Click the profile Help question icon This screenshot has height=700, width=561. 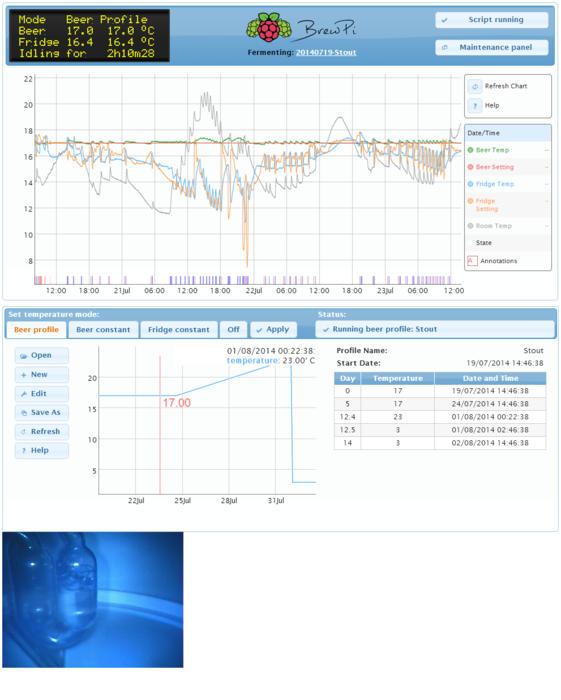(23, 451)
